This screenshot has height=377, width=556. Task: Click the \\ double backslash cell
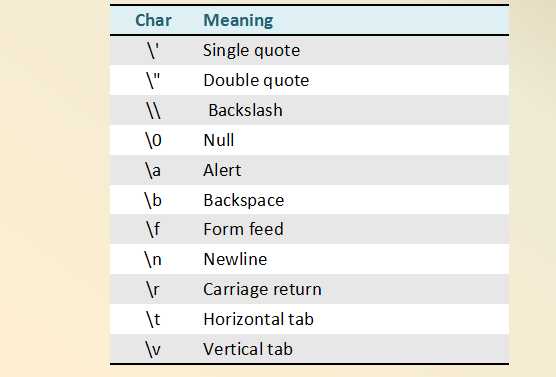[x=153, y=110]
